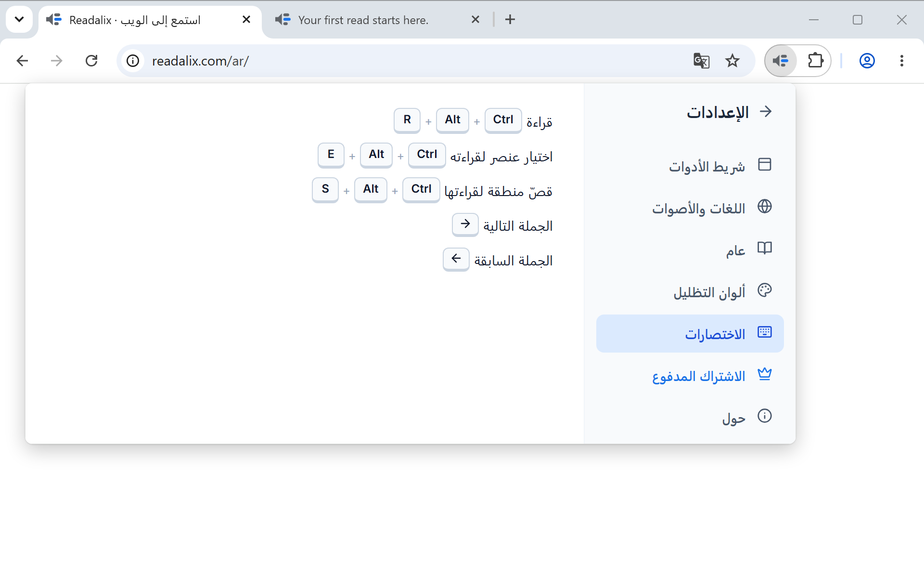Click the keyboard icon for shortcuts
This screenshot has width=924, height=578.
pyautogui.click(x=764, y=332)
